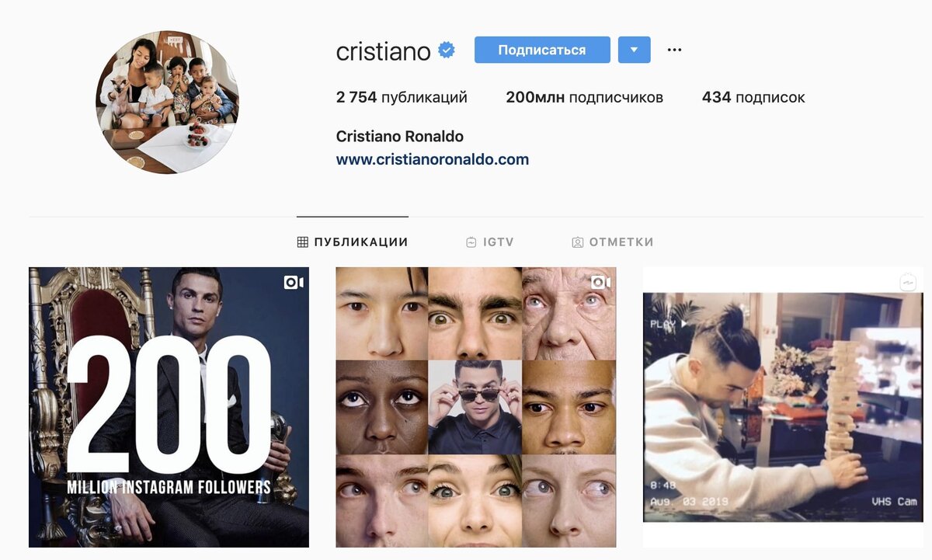Open the ОТМЕТКИ tab
The width and height of the screenshot is (932, 560).
pyautogui.click(x=613, y=242)
